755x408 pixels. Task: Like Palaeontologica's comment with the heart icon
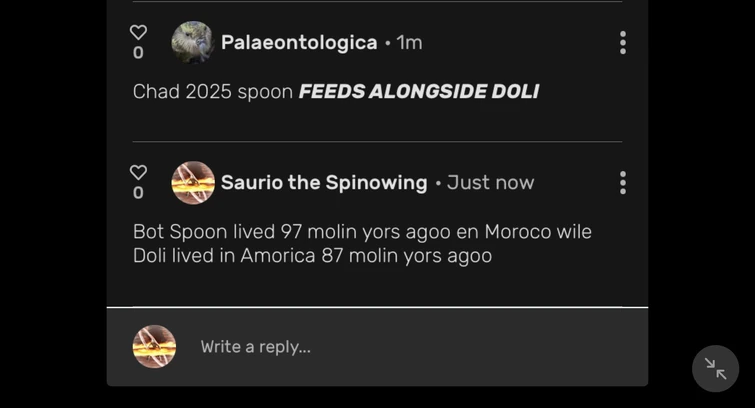click(138, 32)
